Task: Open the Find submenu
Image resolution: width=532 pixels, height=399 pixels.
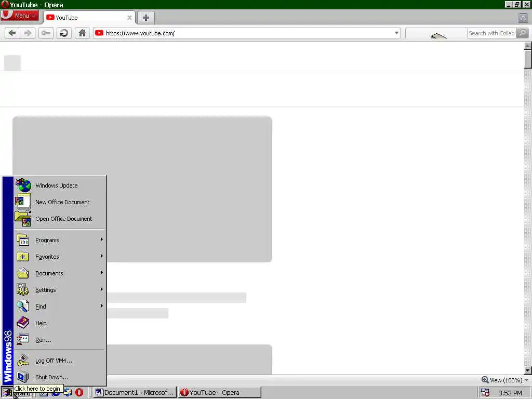Action: point(60,307)
